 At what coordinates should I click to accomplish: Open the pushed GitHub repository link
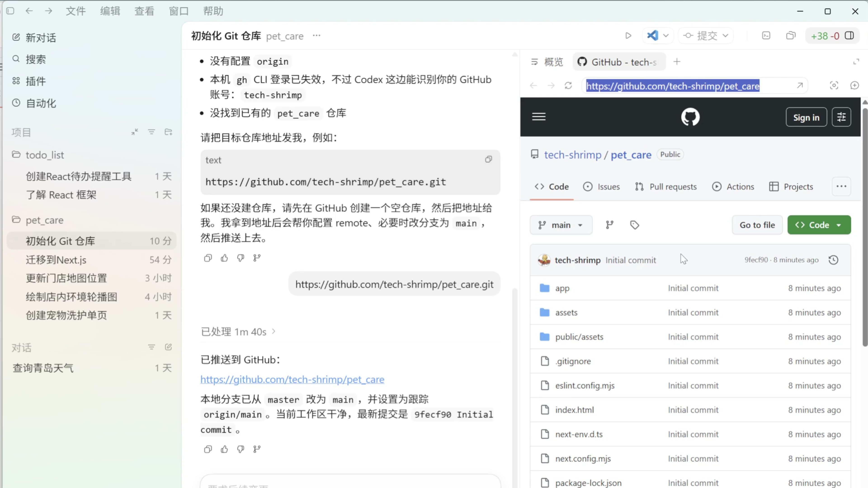292,380
